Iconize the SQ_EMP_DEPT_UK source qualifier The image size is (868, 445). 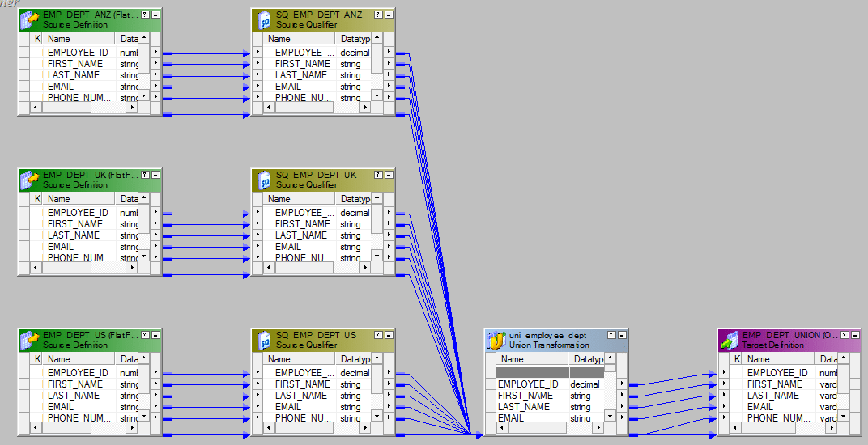tap(389, 175)
